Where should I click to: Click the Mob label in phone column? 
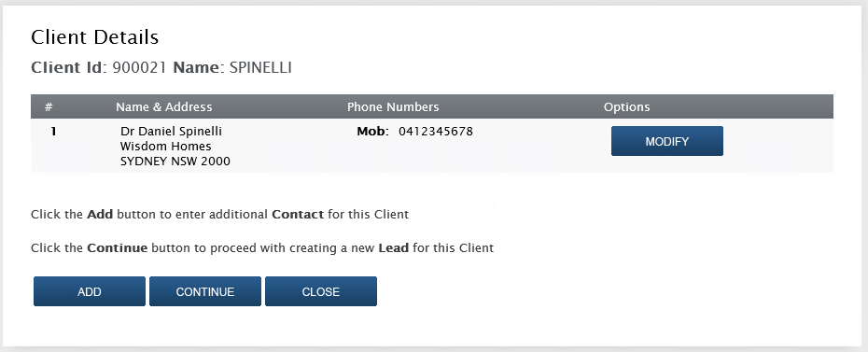373,132
